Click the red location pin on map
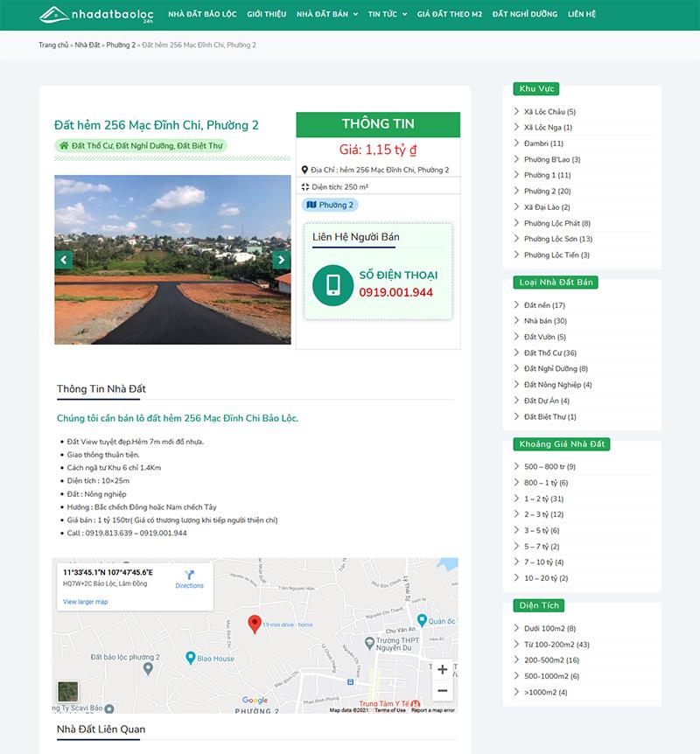700x754 pixels. [255, 623]
